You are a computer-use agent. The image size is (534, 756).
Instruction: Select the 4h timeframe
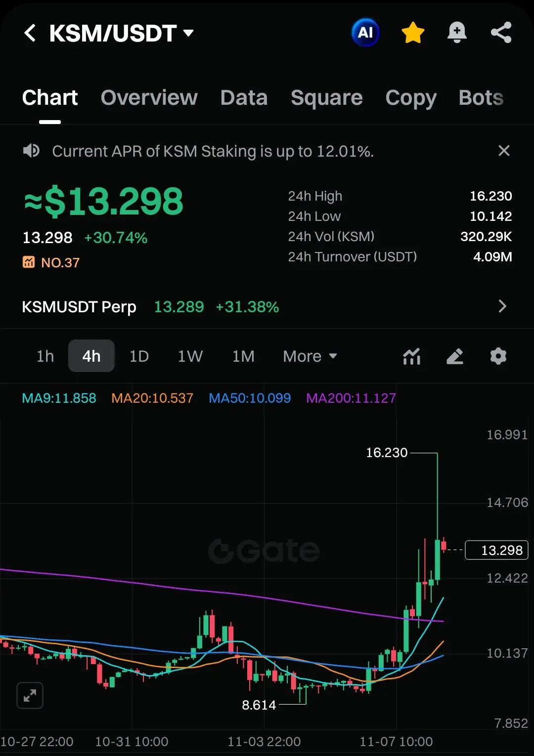click(x=91, y=356)
